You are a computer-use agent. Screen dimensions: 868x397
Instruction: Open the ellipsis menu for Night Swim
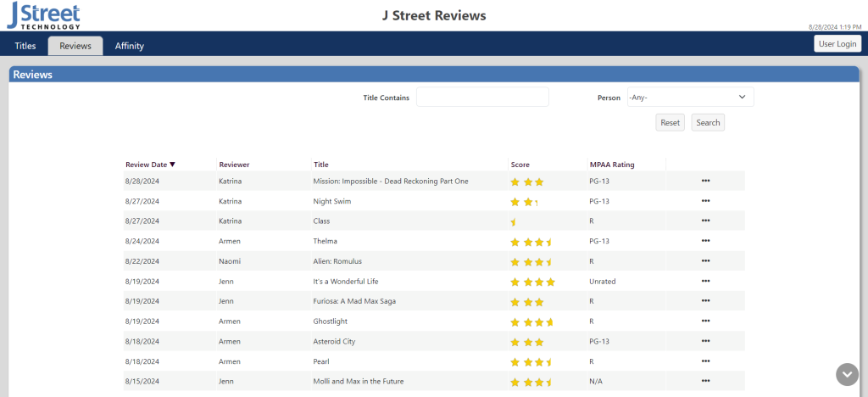[x=705, y=201]
